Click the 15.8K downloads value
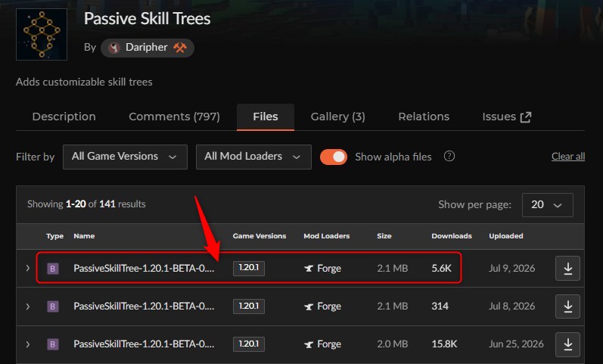Viewport: 603px width, 364px height. [x=445, y=344]
